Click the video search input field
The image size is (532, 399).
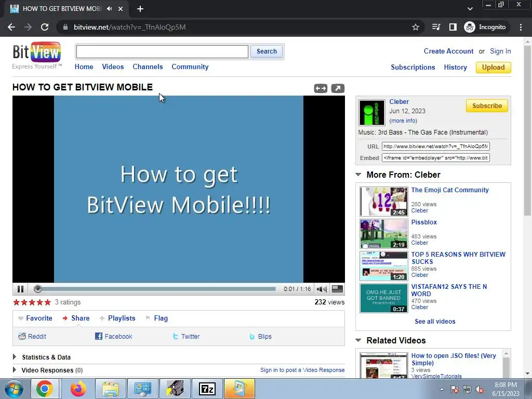tap(162, 51)
